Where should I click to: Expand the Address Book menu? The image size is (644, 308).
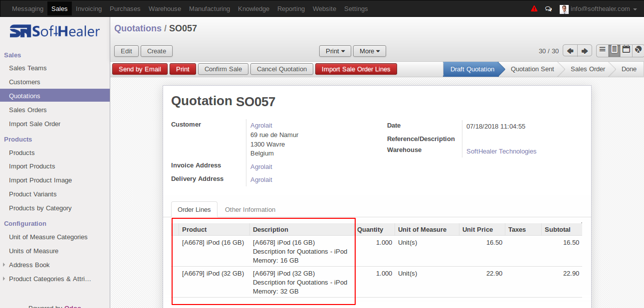coord(29,265)
